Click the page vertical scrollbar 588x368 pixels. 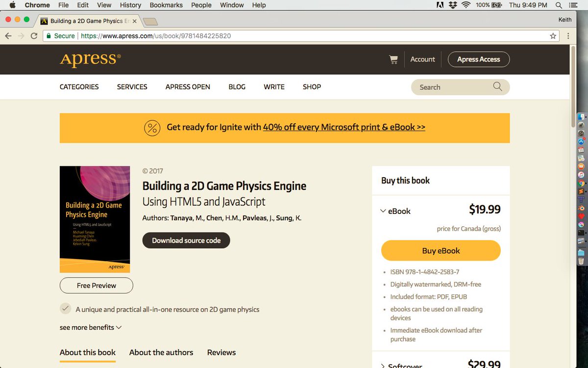[x=573, y=86]
